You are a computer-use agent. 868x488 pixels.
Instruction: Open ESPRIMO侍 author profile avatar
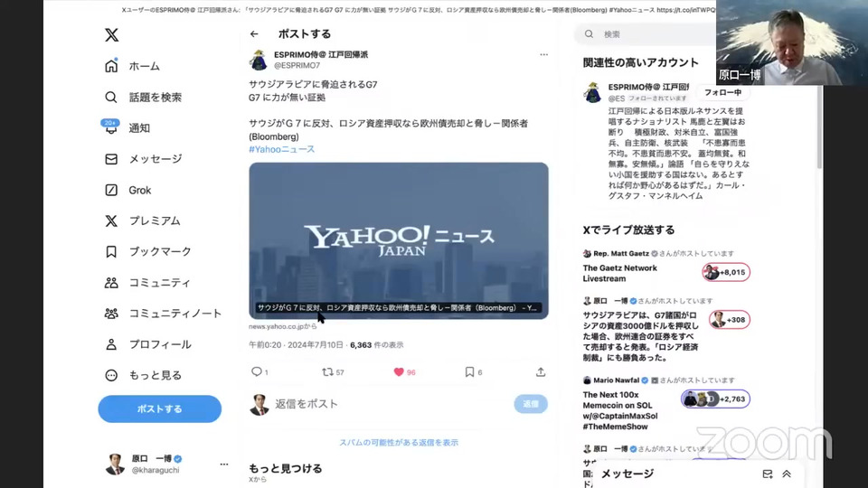click(x=259, y=60)
